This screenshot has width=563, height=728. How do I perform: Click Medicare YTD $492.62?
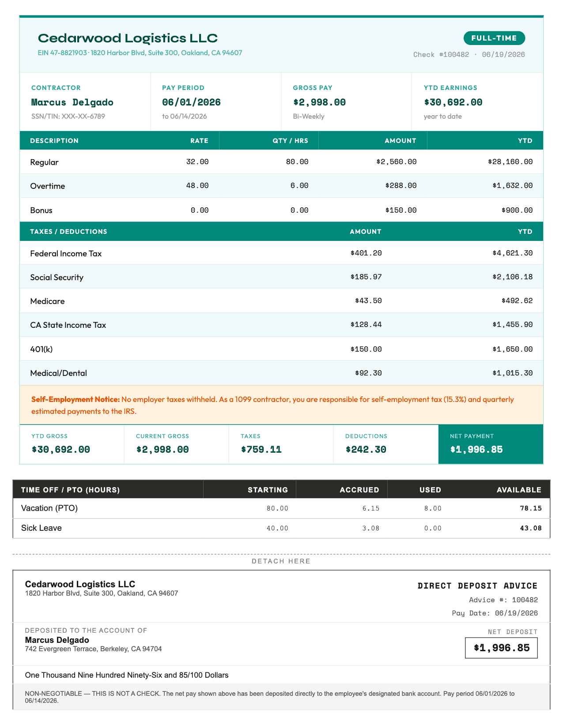[x=517, y=301]
